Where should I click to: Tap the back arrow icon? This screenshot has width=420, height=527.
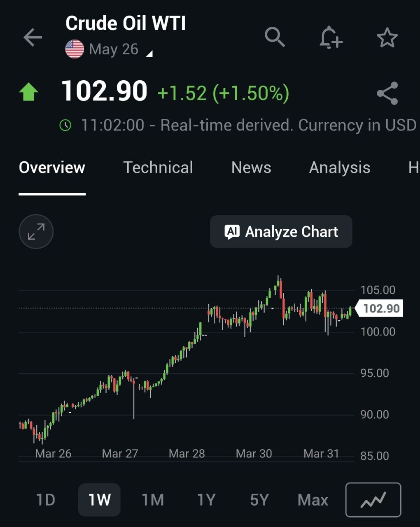point(33,38)
